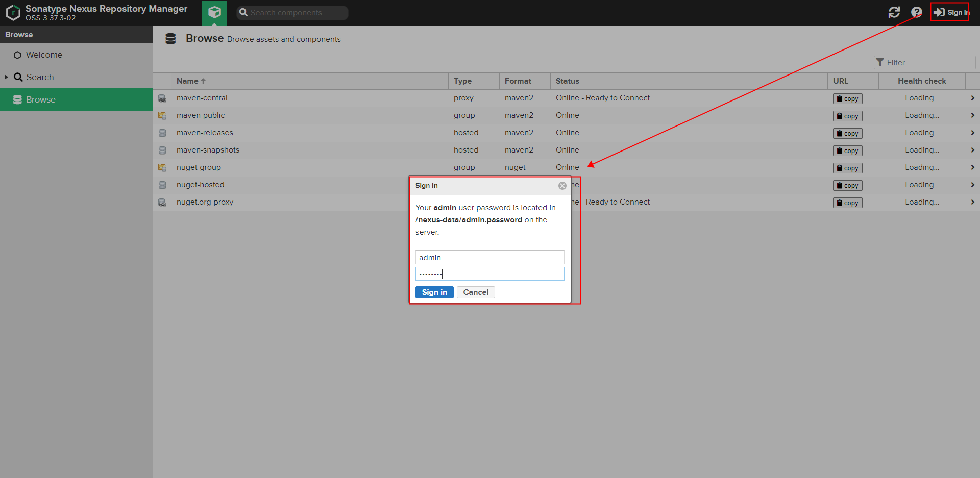
Task: Expand maven-releases row chevron
Action: pos(972,133)
